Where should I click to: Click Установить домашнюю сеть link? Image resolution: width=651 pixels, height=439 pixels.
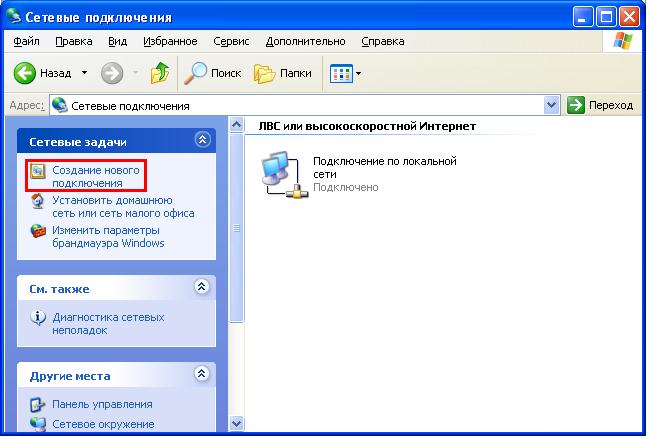123,206
